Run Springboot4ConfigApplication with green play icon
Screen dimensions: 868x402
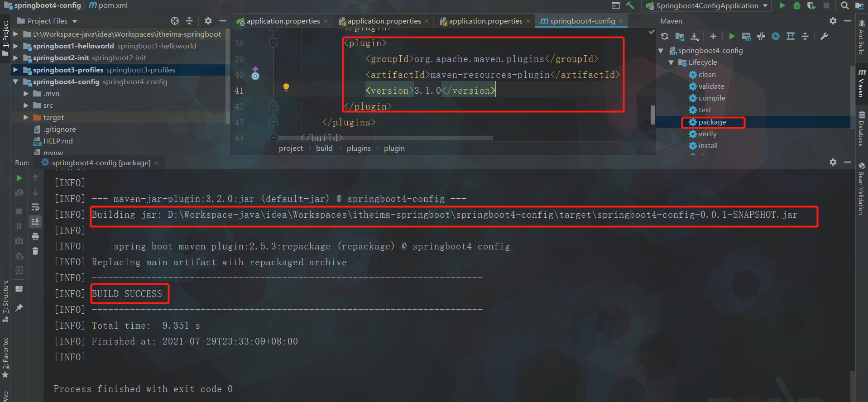[x=782, y=5]
